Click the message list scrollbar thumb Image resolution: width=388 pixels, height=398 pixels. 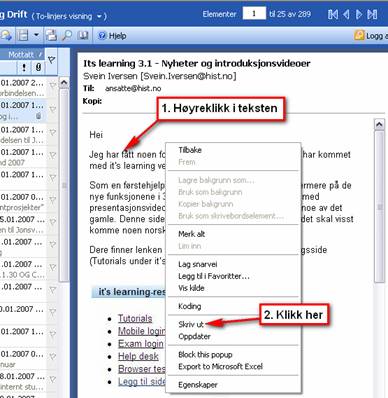pos(64,185)
